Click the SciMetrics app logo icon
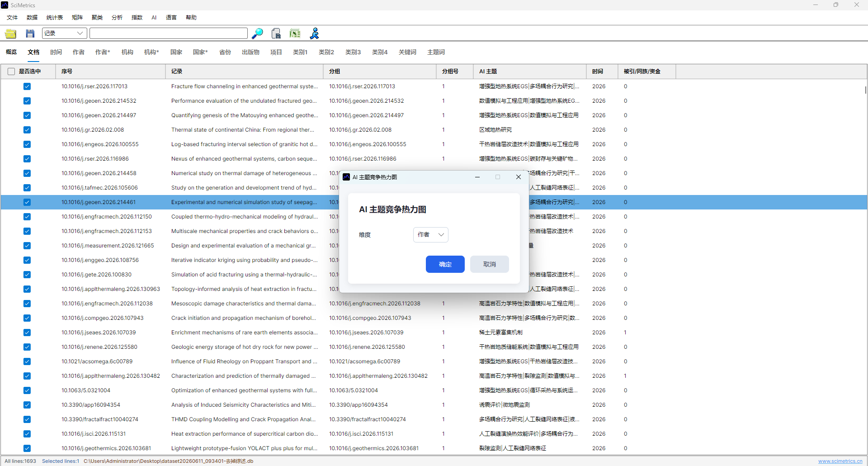This screenshot has height=466, width=868. pos(5,5)
